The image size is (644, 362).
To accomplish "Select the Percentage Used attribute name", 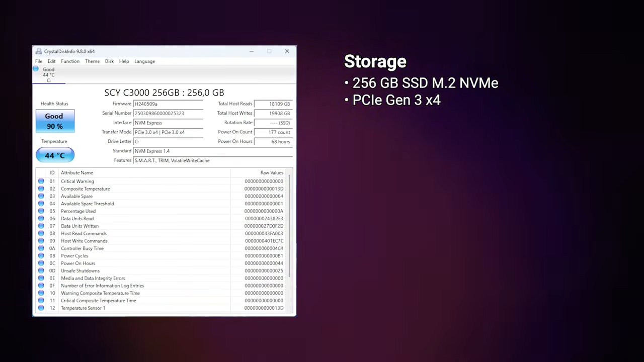I will click(78, 211).
